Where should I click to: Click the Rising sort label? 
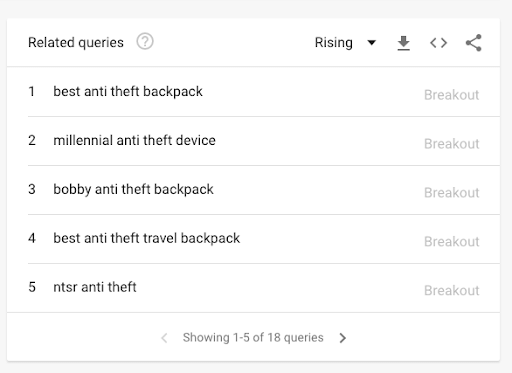pyautogui.click(x=334, y=43)
